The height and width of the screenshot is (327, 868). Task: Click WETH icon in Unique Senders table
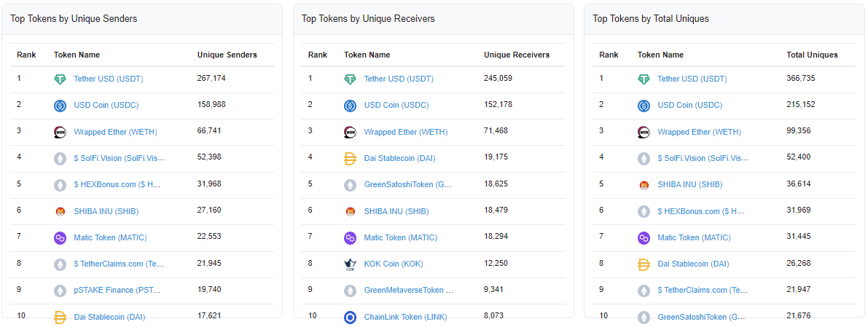(60, 133)
